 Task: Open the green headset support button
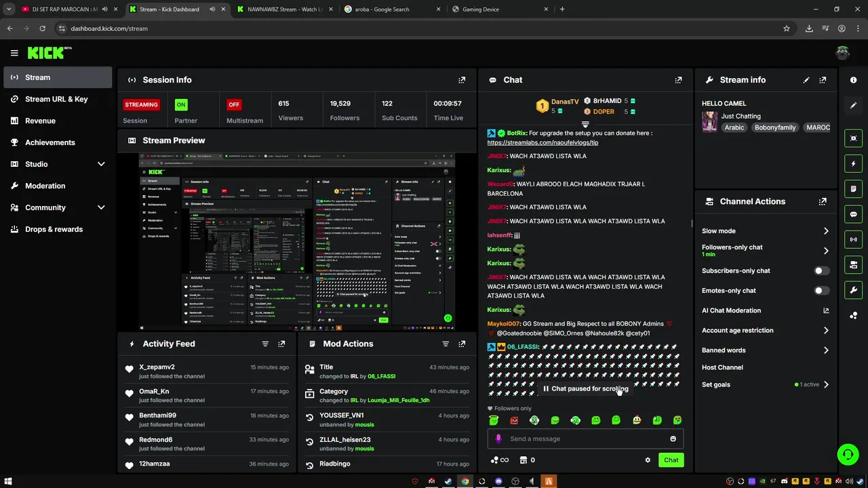pos(848,454)
